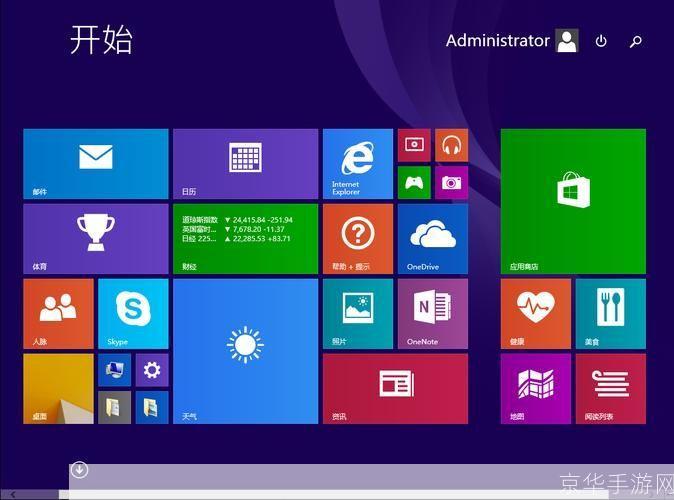Screen dimensions: 674x500
Task: Open the small gray folder tile
Action: coord(114,408)
